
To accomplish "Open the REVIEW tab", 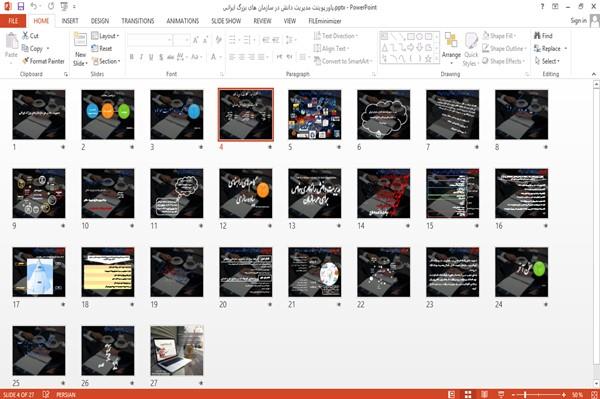I will point(262,21).
